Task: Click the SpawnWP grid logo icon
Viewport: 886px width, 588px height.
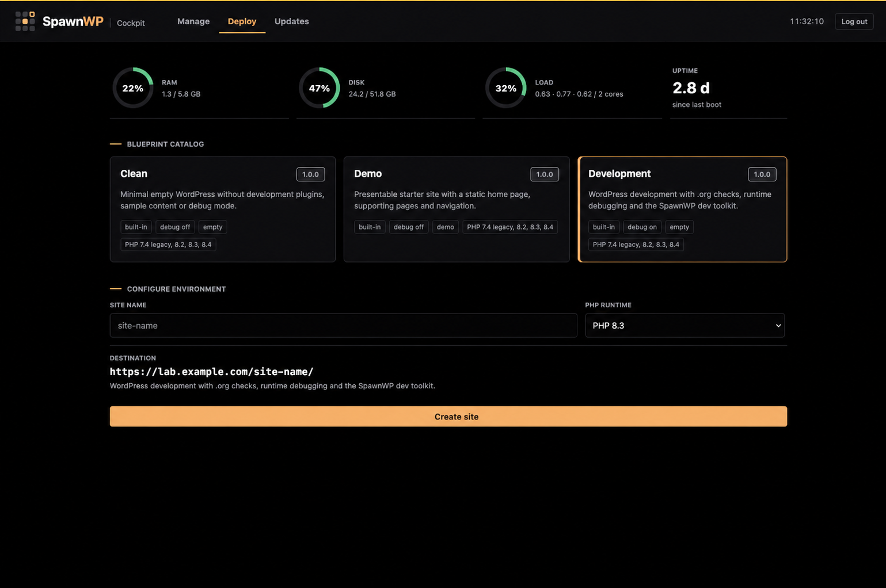Action: coord(25,21)
